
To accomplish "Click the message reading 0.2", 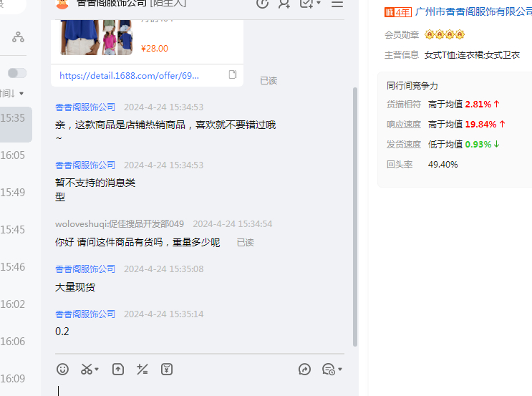I will click(62, 332).
